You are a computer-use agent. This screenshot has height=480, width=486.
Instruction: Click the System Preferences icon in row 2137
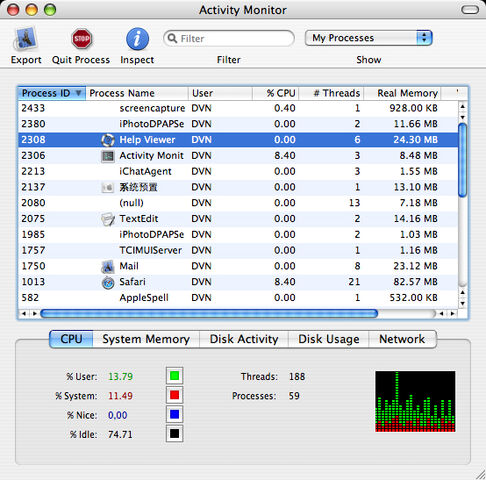click(108, 187)
